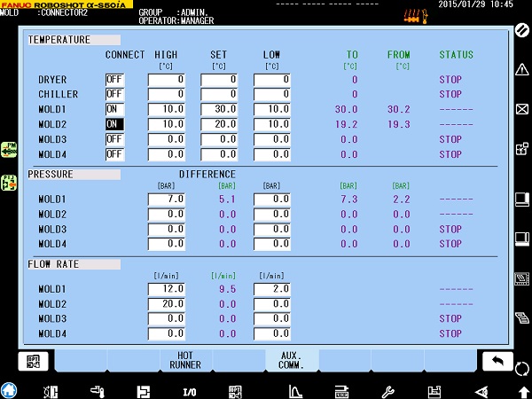Select MOLD1 pressure low limit field
The width and height of the screenshot is (532, 399).
(272, 199)
